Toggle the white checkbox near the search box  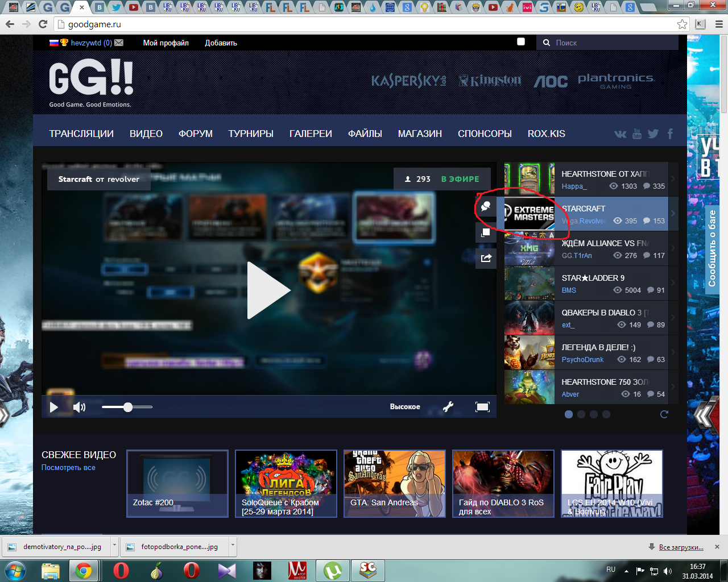point(520,41)
